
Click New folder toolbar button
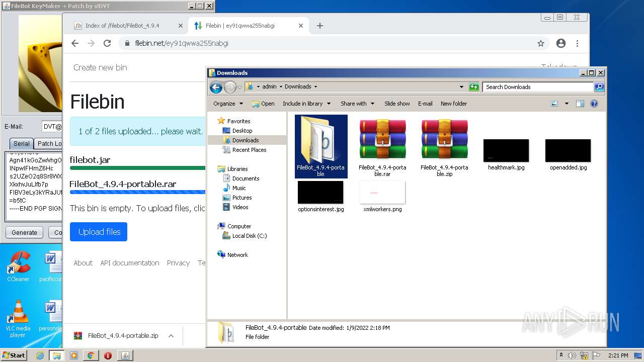[x=454, y=104]
